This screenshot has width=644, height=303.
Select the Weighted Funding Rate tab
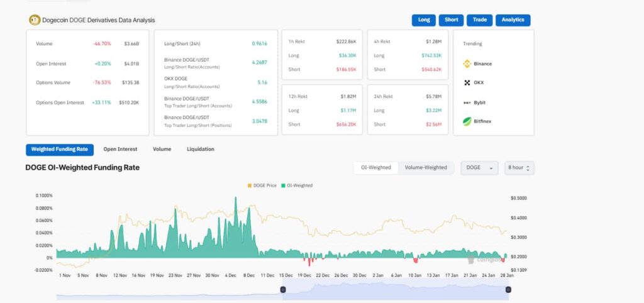coord(60,150)
